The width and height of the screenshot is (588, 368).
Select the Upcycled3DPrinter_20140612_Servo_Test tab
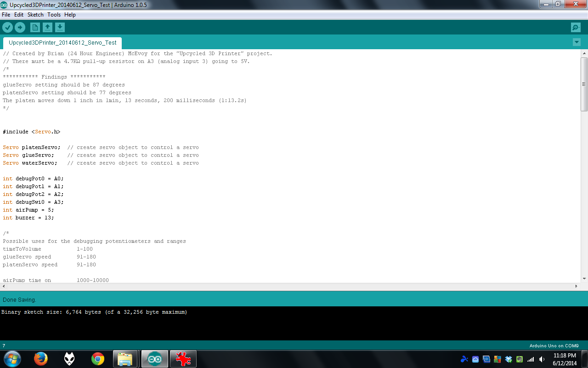click(62, 43)
